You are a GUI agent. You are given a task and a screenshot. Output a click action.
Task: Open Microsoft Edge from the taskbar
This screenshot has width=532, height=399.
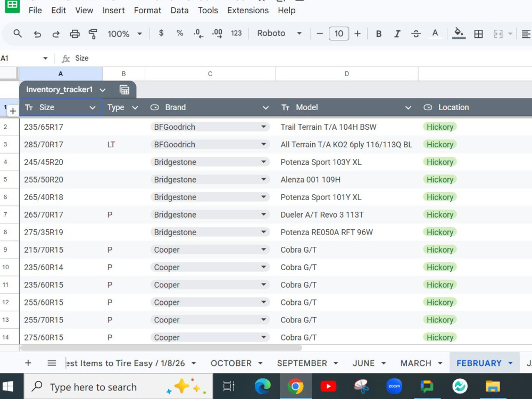click(x=263, y=386)
